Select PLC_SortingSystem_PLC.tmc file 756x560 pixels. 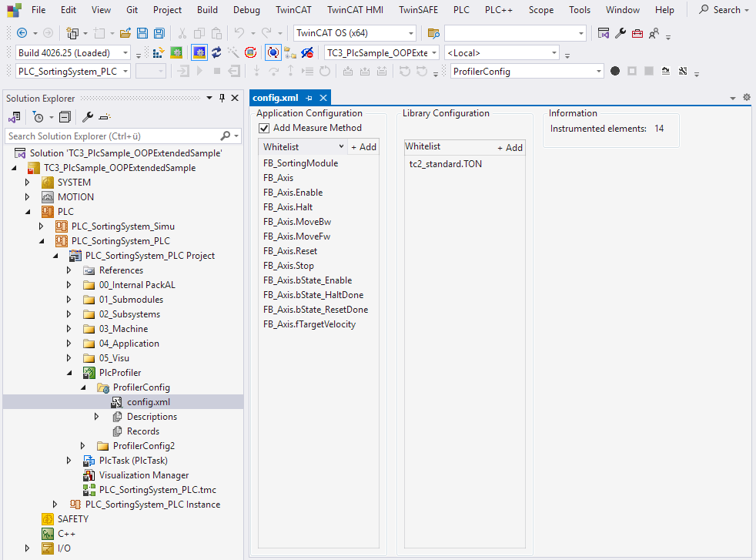(158, 490)
